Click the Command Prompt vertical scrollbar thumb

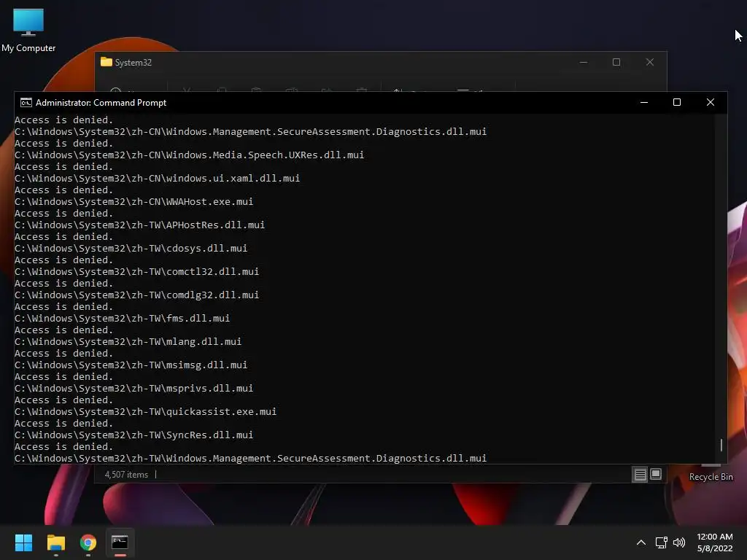[721, 445]
